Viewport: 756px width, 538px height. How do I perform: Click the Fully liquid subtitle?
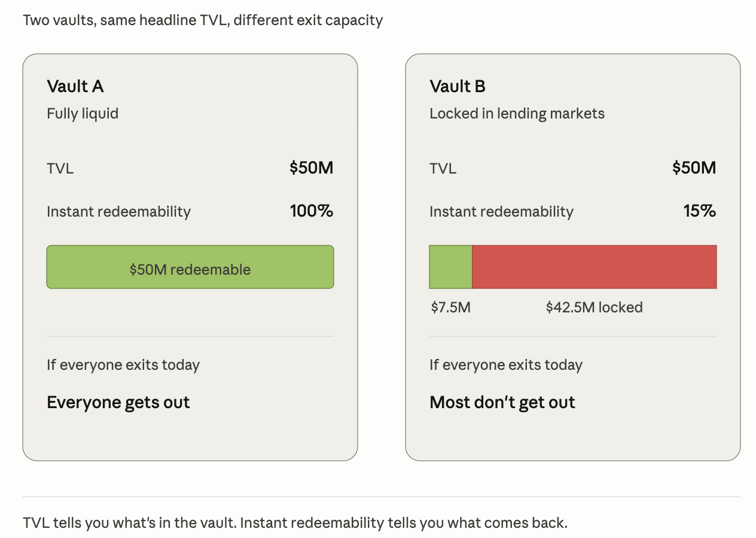(83, 114)
